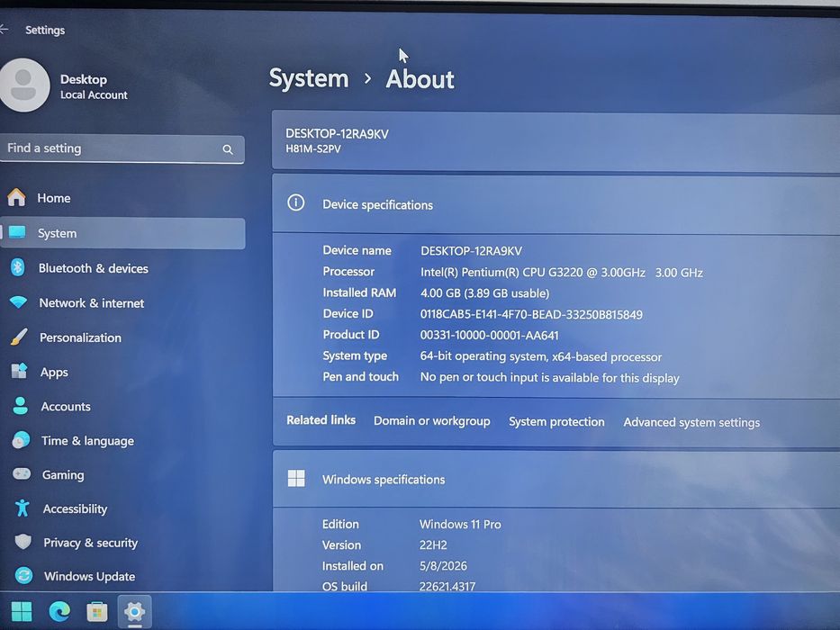This screenshot has width=840, height=630.
Task: Open Microsoft Edge from the taskbar
Action: (59, 611)
